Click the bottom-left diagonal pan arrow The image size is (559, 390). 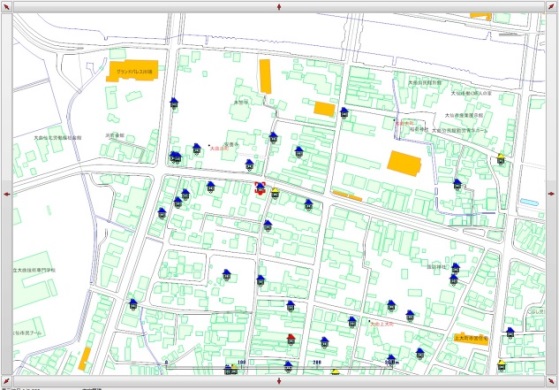click(7, 381)
